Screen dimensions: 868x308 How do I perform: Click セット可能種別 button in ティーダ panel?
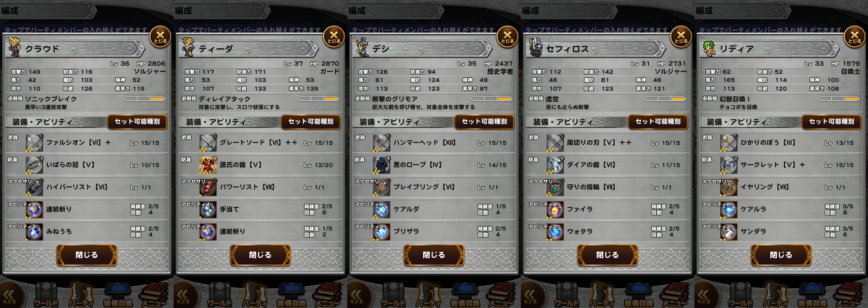[311, 122]
